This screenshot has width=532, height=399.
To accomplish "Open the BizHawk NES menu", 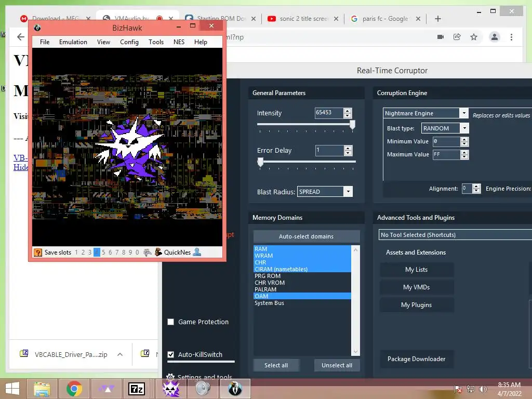I will [179, 42].
